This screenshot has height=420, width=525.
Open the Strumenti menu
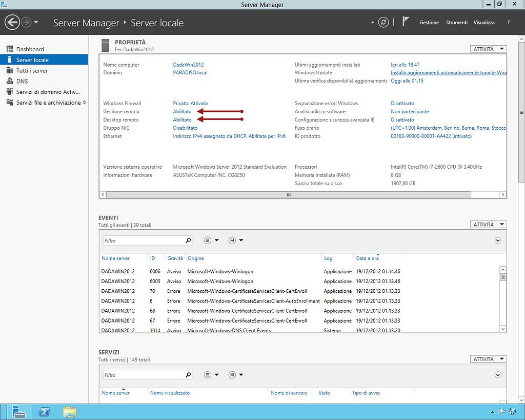pyautogui.click(x=457, y=23)
